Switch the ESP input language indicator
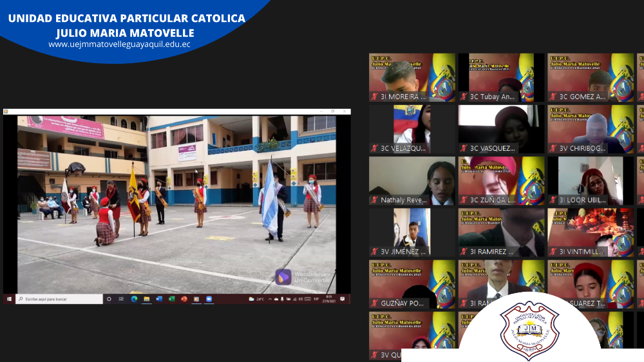 [x=316, y=299]
